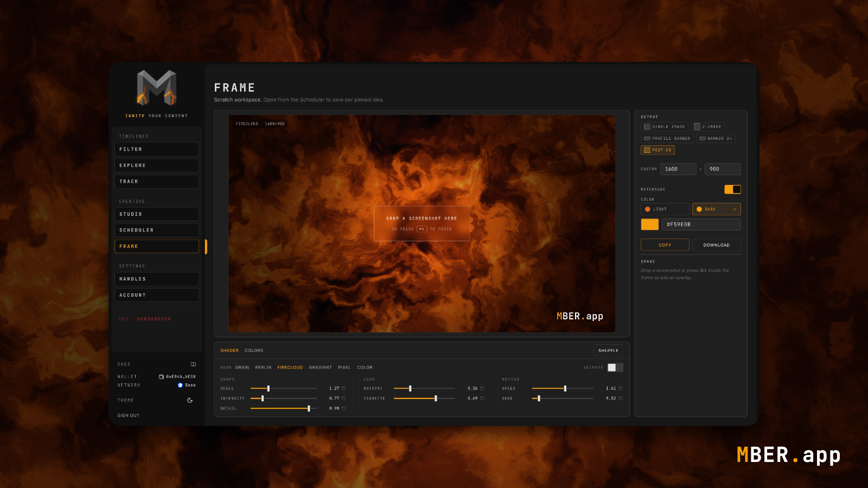Open the Dev / Onboarding link
The height and width of the screenshot is (488, 868).
pos(145,319)
